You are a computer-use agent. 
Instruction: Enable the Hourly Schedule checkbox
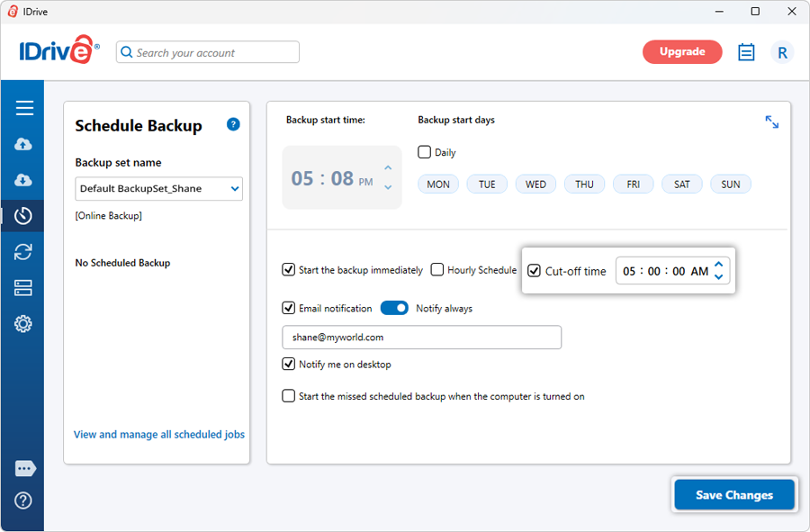pyautogui.click(x=437, y=269)
